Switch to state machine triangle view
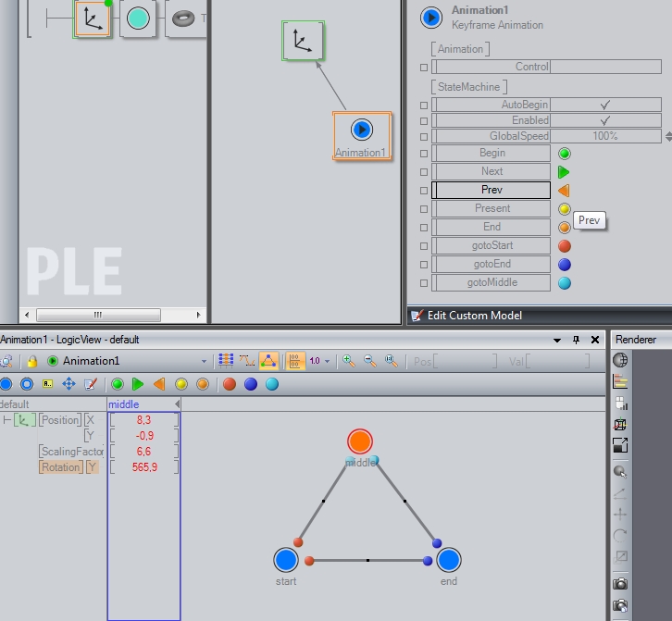Viewport: 672px width, 621px height. pyautogui.click(x=268, y=361)
